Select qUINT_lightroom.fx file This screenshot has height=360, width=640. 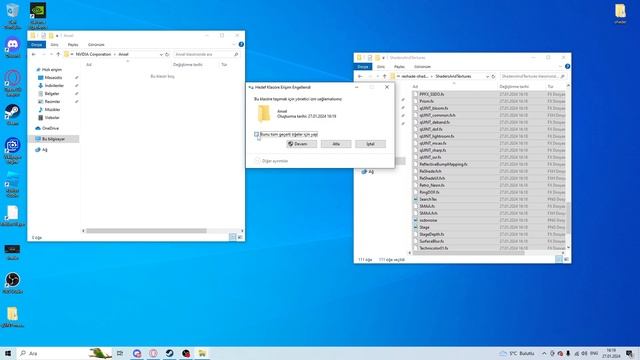[x=437, y=136]
